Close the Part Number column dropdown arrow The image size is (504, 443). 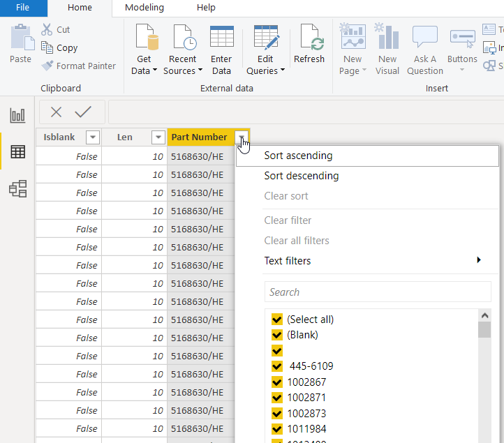[242, 137]
